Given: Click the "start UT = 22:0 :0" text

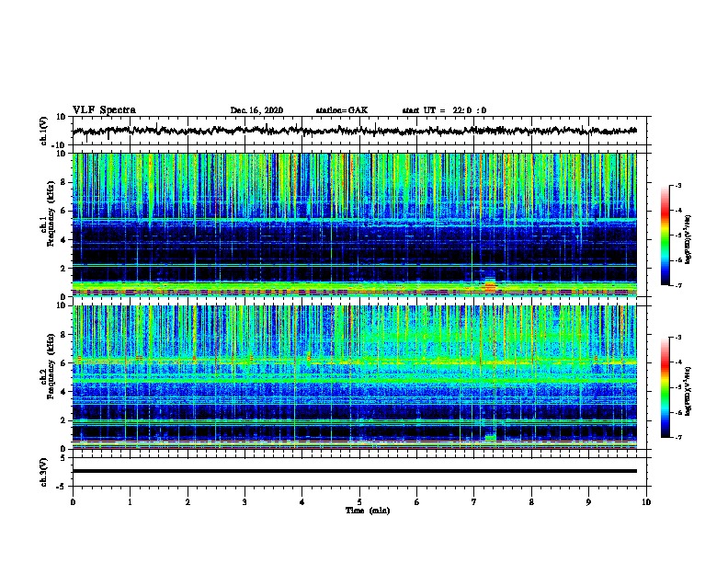Looking at the screenshot, I should [x=444, y=110].
